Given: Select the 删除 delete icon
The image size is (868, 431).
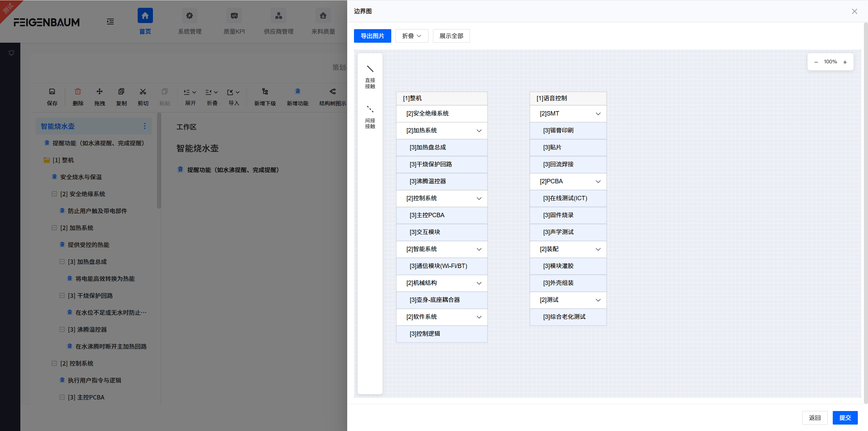Looking at the screenshot, I should click(78, 92).
